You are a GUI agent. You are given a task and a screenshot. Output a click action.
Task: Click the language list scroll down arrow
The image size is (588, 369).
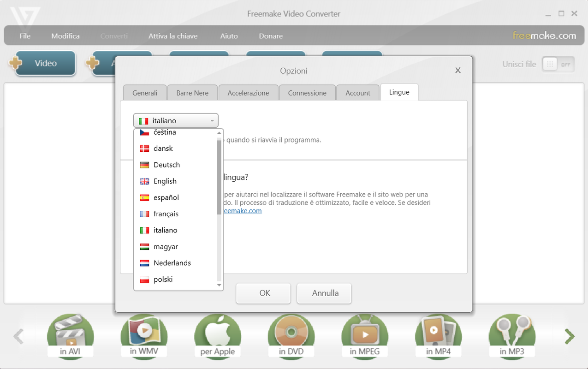220,286
